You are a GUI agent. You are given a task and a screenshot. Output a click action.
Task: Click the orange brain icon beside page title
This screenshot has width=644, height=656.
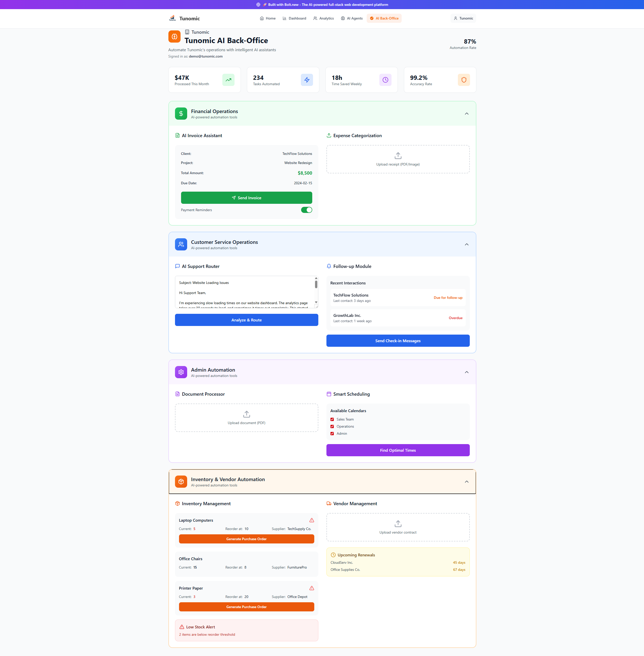pos(174,37)
